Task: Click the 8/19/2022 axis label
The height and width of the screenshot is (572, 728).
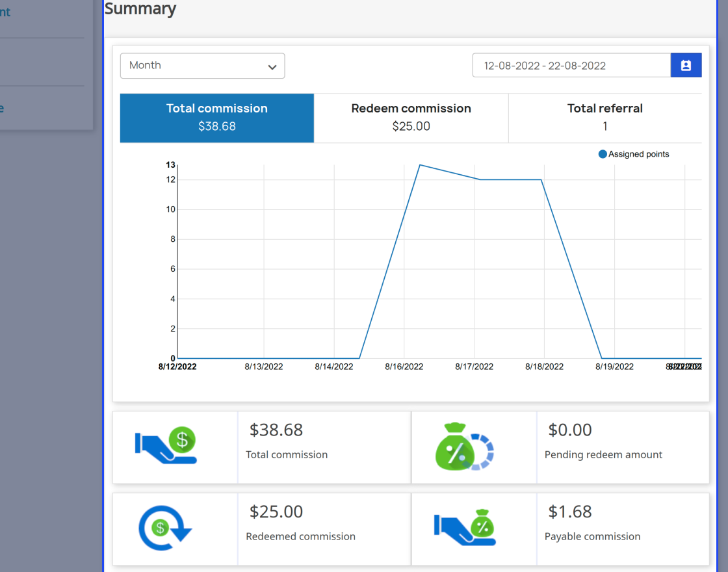Action: point(614,367)
